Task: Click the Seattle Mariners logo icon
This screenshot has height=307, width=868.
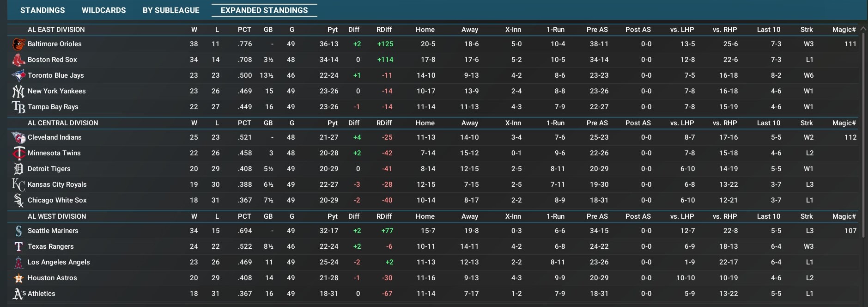Action: pyautogui.click(x=18, y=231)
